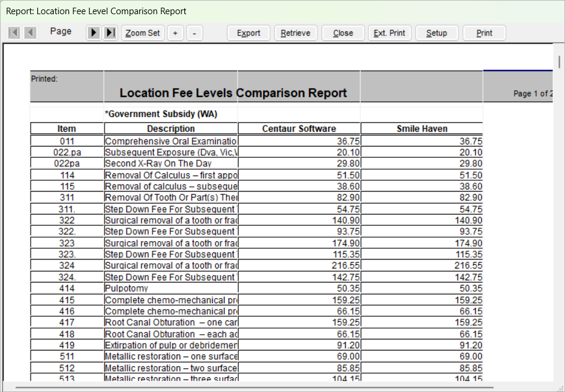The width and height of the screenshot is (565, 392).
Task: Click the Centaur Software column header
Action: 298,129
